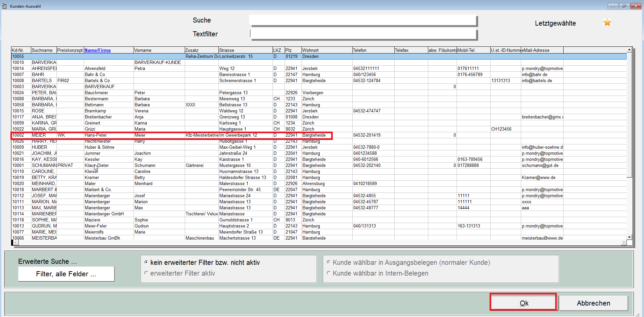The image size is (644, 317).
Task: Click the horizontal scroll-right arrow
Action: coord(624,242)
